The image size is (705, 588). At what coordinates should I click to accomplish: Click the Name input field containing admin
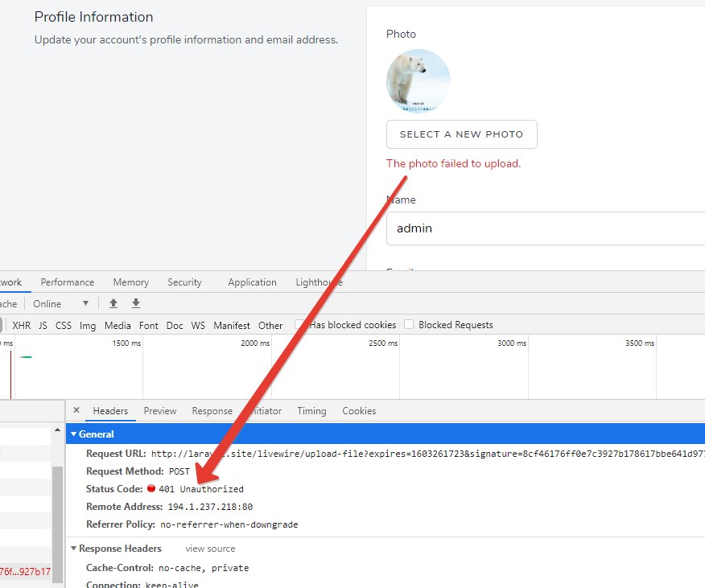tap(546, 228)
